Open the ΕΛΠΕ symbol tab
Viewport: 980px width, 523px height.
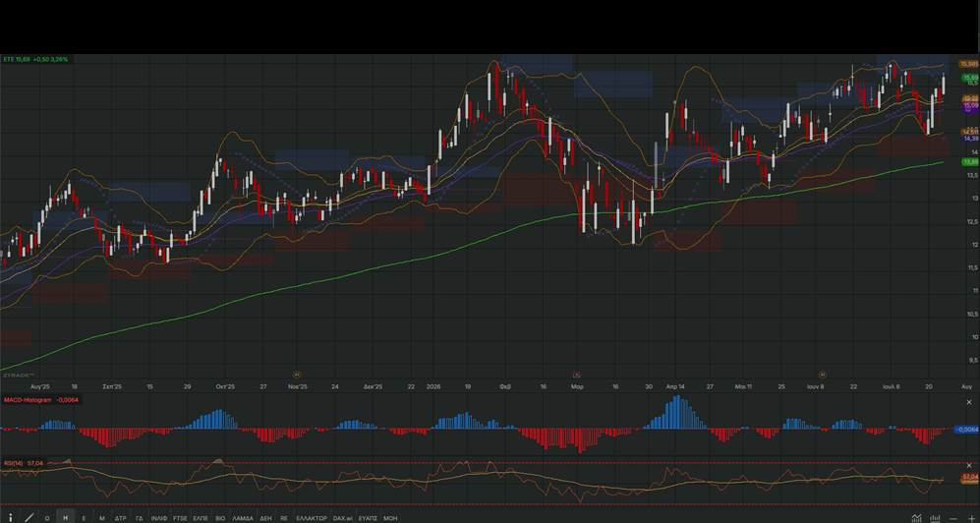pyautogui.click(x=201, y=518)
